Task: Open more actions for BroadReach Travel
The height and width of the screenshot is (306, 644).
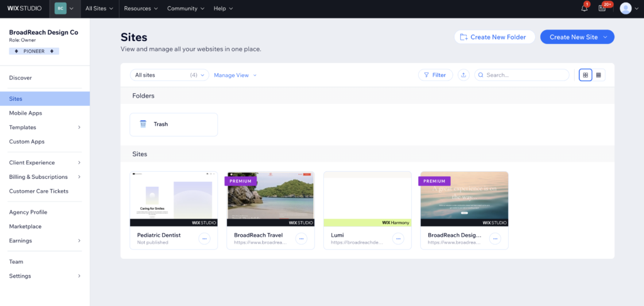Action: 301,239
